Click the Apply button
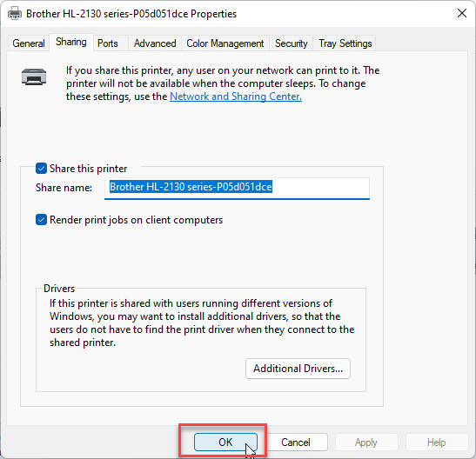This screenshot has width=476, height=459. [366, 442]
